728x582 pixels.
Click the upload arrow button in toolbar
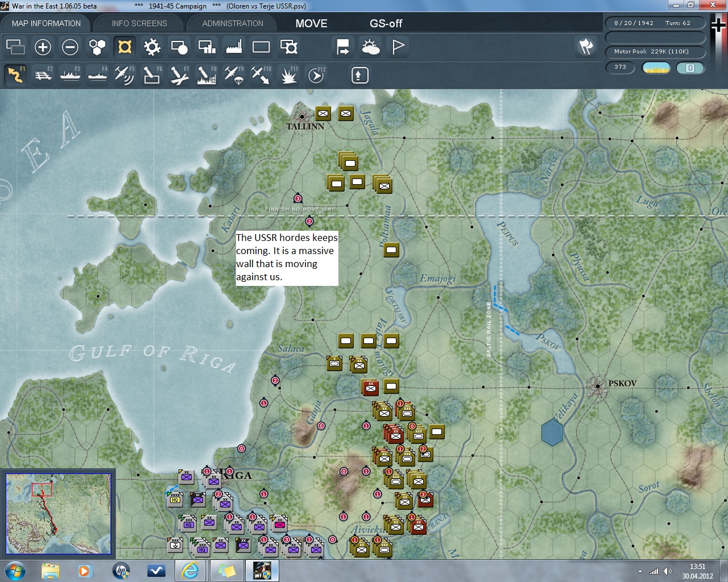click(359, 75)
